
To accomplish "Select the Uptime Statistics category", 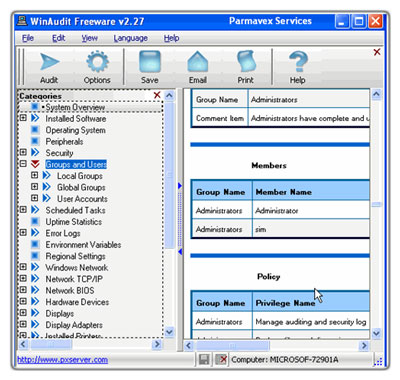I will pyautogui.click(x=74, y=222).
